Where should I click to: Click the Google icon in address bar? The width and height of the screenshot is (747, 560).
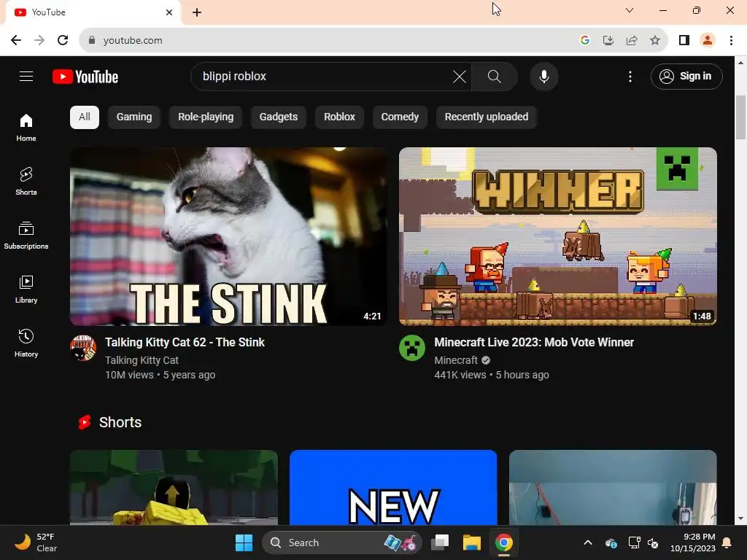point(585,41)
